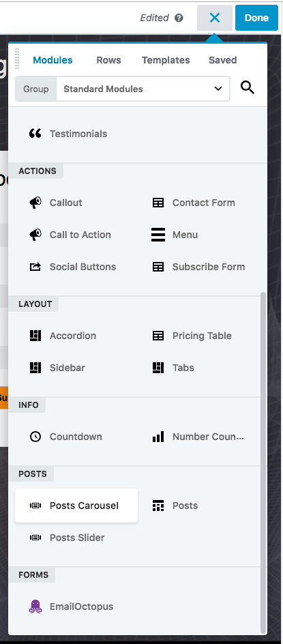
Task: Click the Done button
Action: tap(256, 18)
